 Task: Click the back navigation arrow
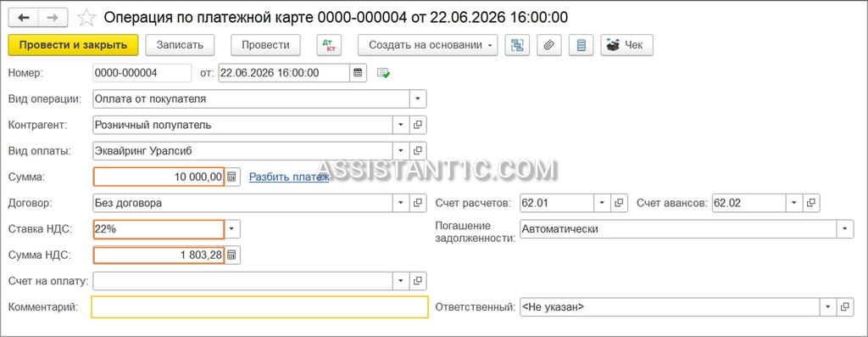23,18
